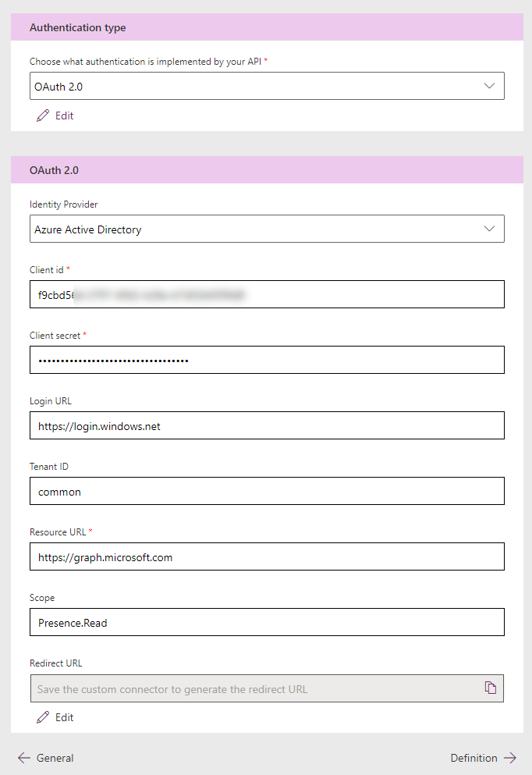The image size is (532, 775).
Task: Click the pencil icon below Redirect URL
Action: (43, 717)
